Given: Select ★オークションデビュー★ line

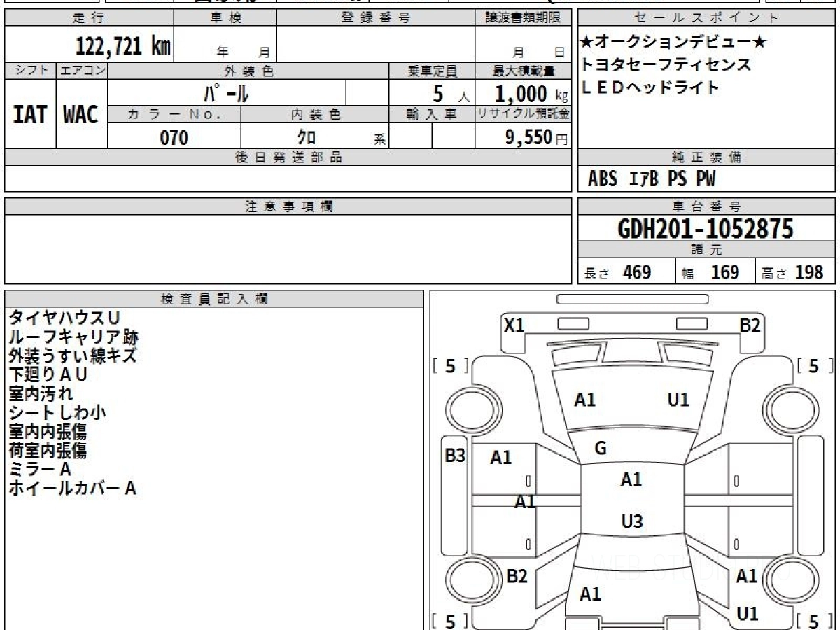Looking at the screenshot, I should (x=673, y=43).
